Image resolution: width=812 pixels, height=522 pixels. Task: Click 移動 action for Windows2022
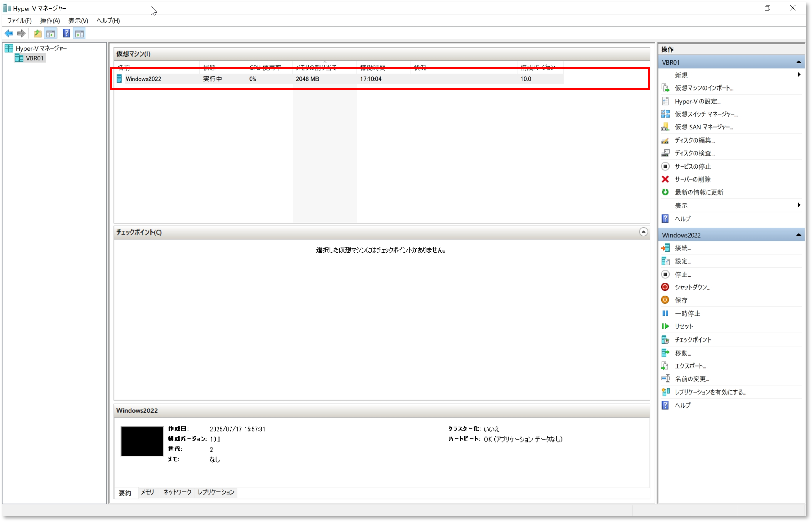pos(683,353)
